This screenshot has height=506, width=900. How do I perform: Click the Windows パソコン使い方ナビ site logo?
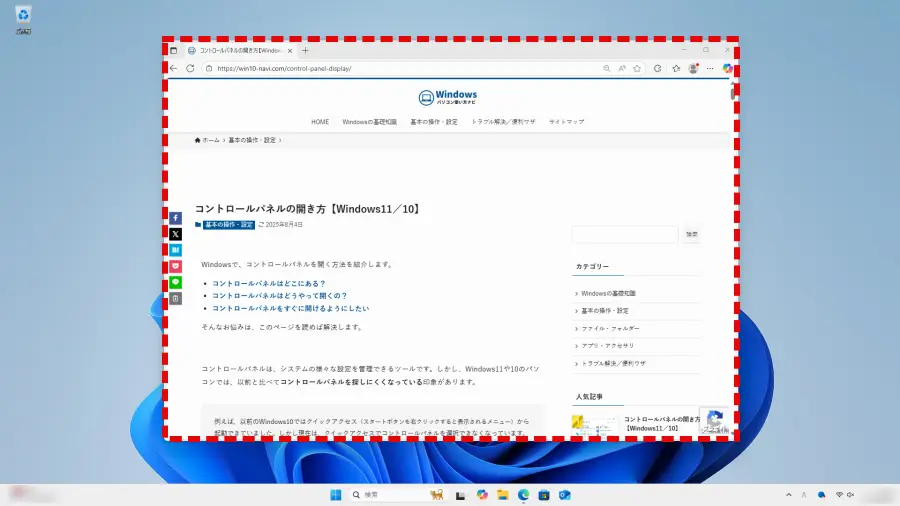(448, 97)
